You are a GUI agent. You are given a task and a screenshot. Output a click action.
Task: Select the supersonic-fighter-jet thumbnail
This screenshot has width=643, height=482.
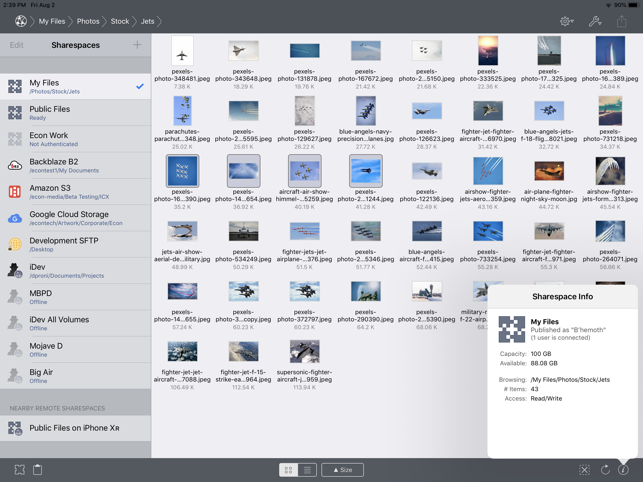304,351
